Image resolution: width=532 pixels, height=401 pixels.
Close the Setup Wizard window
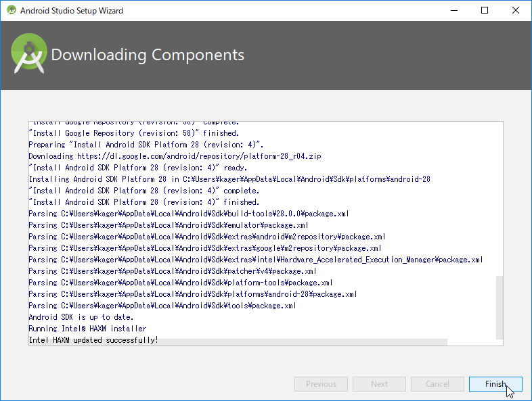click(x=515, y=11)
